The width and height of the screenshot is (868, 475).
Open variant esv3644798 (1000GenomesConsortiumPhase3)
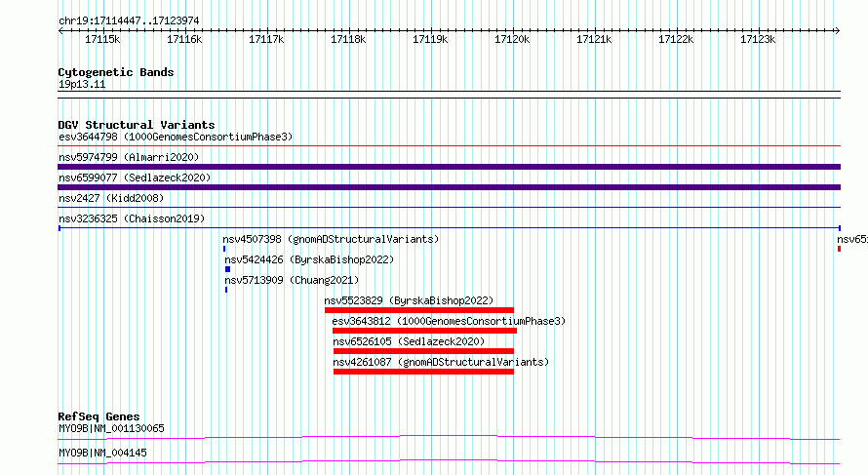click(x=176, y=137)
